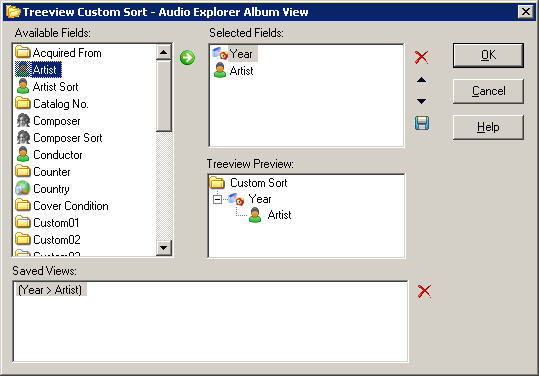Select Catalog No. field

pyautogui.click(x=61, y=103)
